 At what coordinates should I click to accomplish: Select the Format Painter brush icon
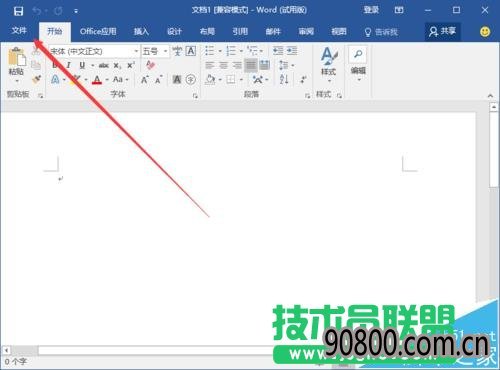[36, 79]
